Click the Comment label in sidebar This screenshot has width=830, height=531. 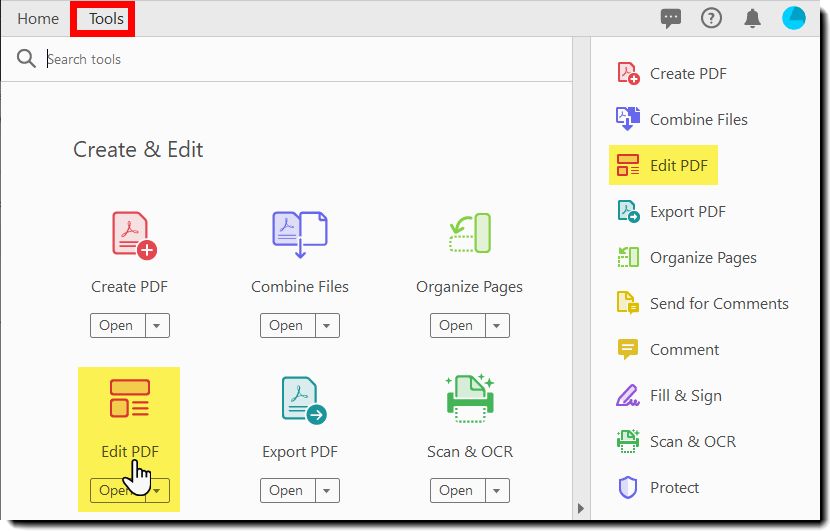[x=684, y=350]
